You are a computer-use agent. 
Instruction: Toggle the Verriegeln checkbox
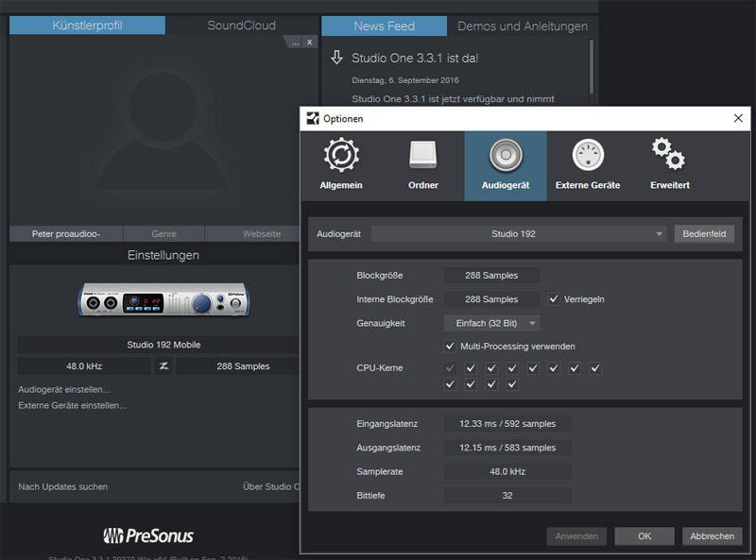pos(555,299)
